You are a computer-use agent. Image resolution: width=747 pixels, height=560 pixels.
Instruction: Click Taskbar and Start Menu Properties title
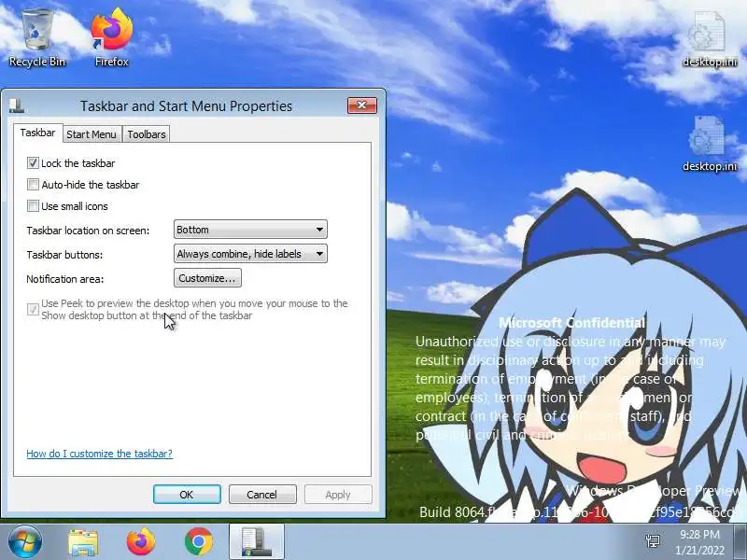(x=186, y=105)
